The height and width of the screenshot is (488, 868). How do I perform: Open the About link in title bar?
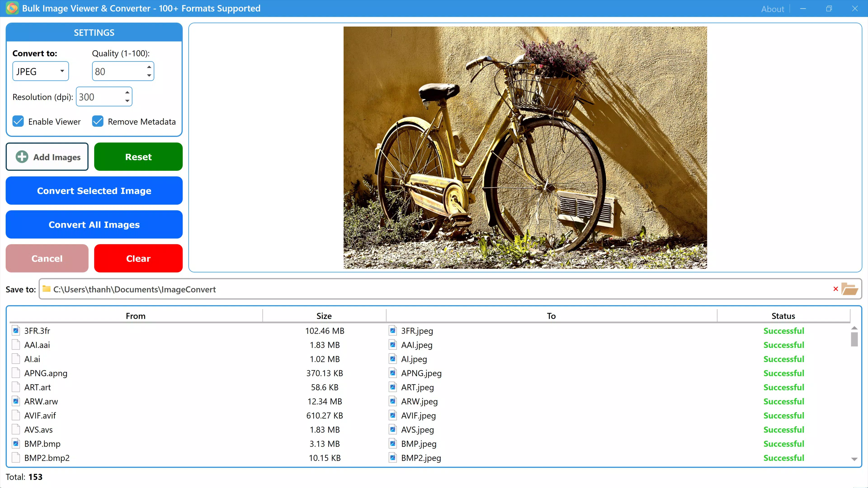(772, 9)
